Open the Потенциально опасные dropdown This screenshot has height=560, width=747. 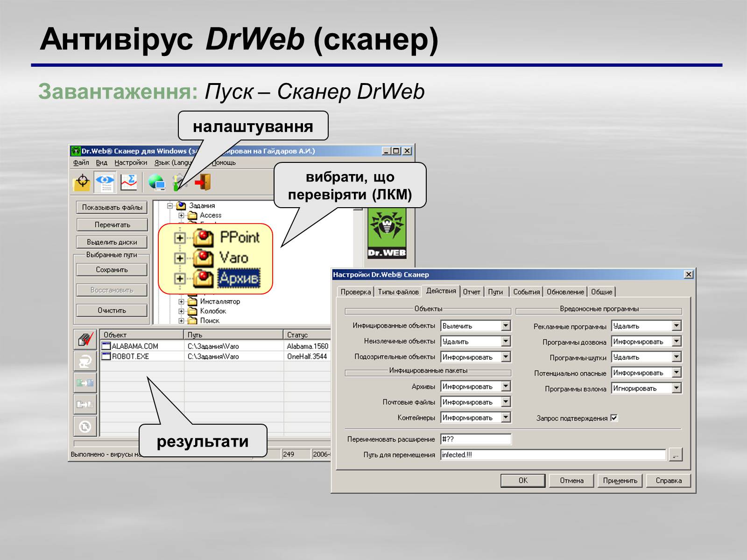click(x=677, y=372)
